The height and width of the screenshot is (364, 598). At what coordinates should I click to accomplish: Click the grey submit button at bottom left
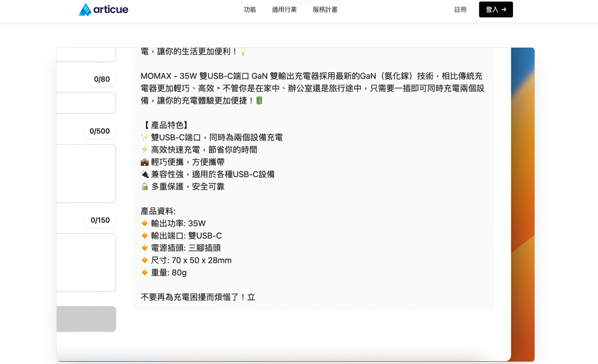(x=86, y=319)
